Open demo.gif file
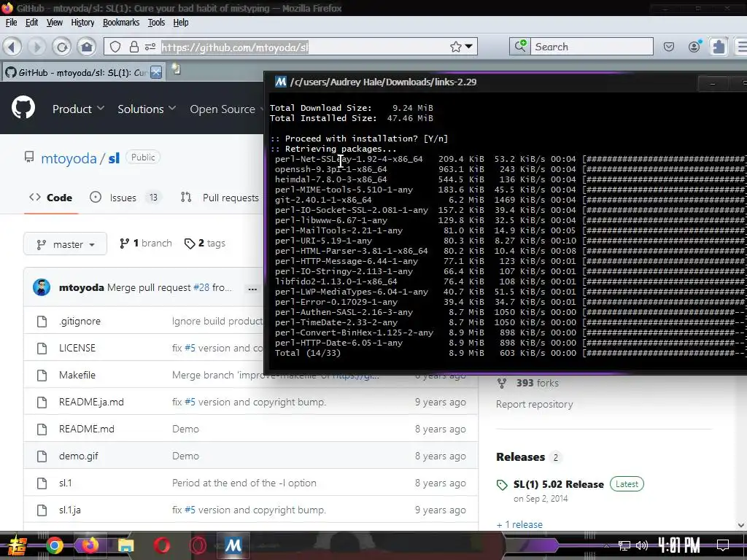This screenshot has width=747, height=560. click(x=78, y=456)
